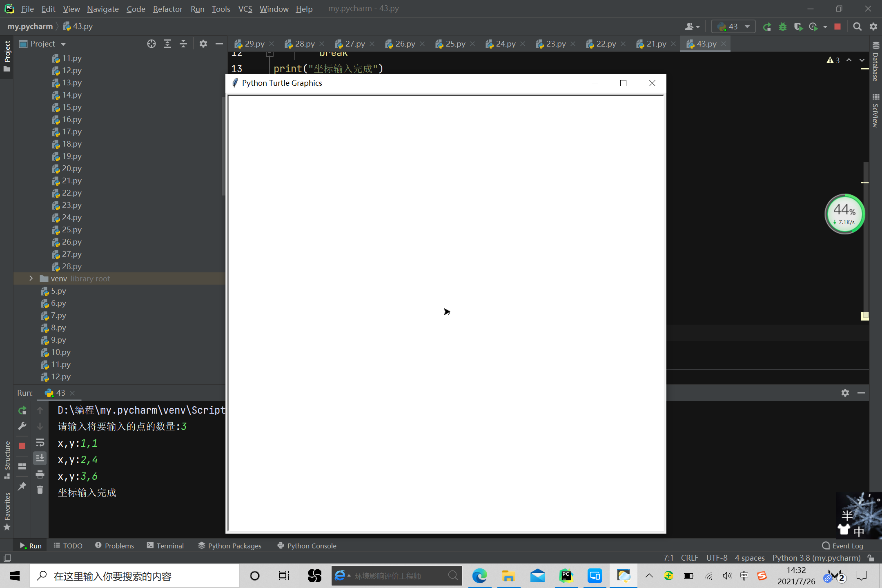Open run configuration dropdown 43
882x588 pixels.
pyautogui.click(x=733, y=27)
